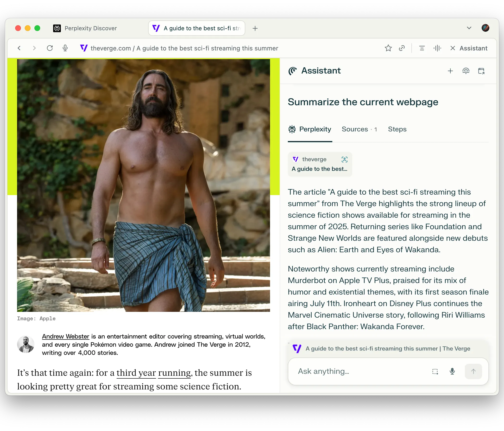Select the Perplexity Discover browser tab

point(90,28)
